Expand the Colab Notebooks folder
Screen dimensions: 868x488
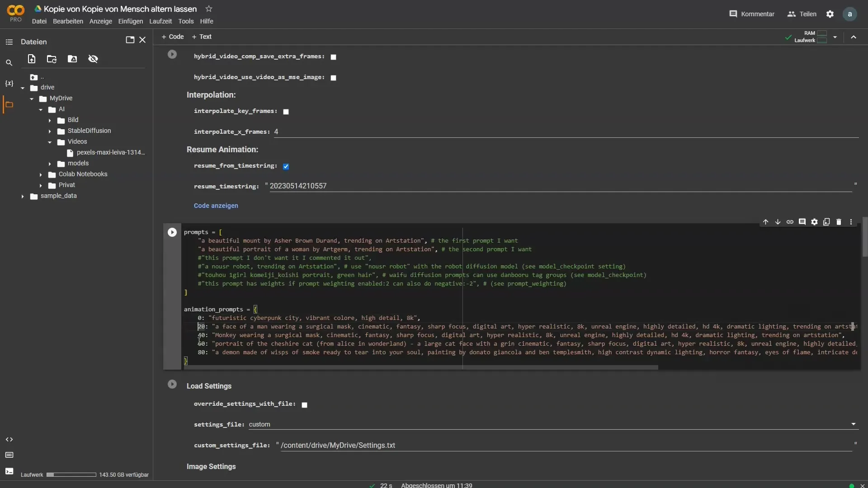coord(41,174)
